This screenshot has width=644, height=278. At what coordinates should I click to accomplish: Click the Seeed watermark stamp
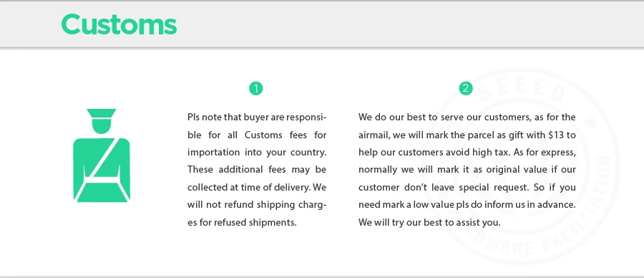tap(519, 166)
